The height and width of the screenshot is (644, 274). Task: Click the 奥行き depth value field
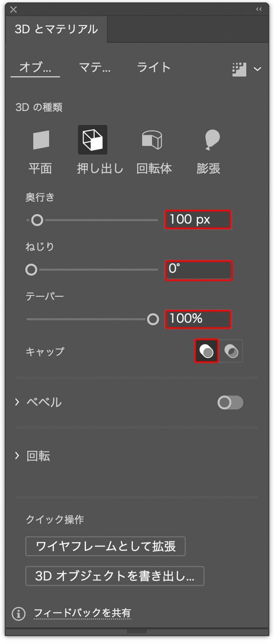[x=198, y=220]
